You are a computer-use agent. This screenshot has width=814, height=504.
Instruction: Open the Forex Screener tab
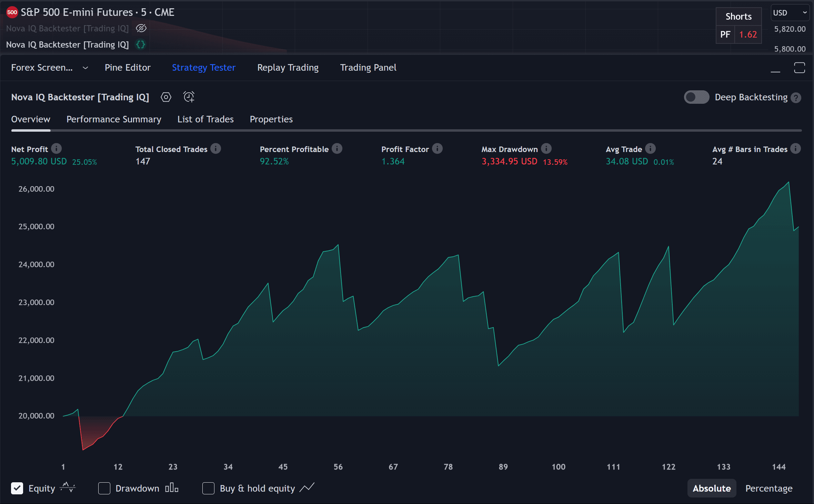(42, 68)
